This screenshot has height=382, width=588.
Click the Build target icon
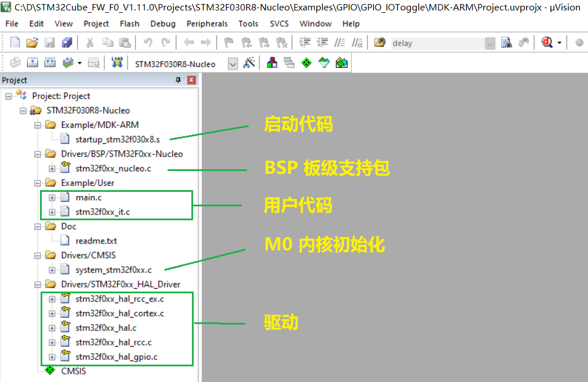pyautogui.click(x=32, y=63)
